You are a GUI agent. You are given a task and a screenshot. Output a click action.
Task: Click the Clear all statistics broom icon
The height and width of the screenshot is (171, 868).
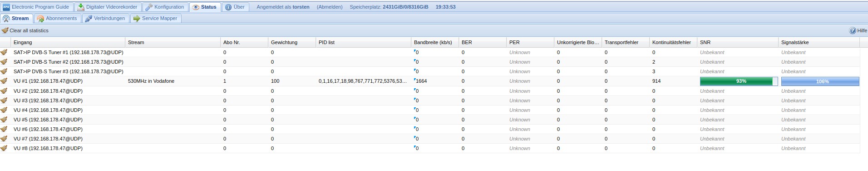pyautogui.click(x=5, y=30)
